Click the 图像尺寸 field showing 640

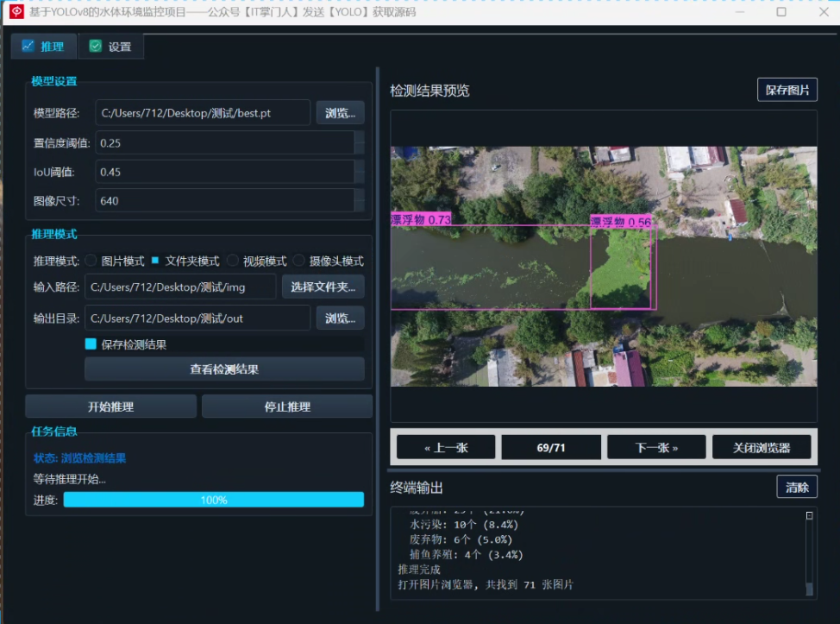click(224, 201)
